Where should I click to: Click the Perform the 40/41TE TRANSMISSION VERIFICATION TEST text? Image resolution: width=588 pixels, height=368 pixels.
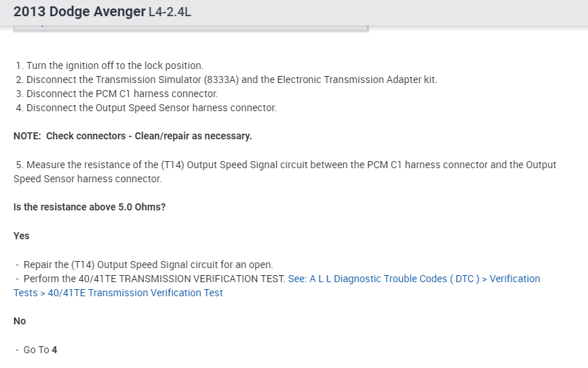coord(154,279)
